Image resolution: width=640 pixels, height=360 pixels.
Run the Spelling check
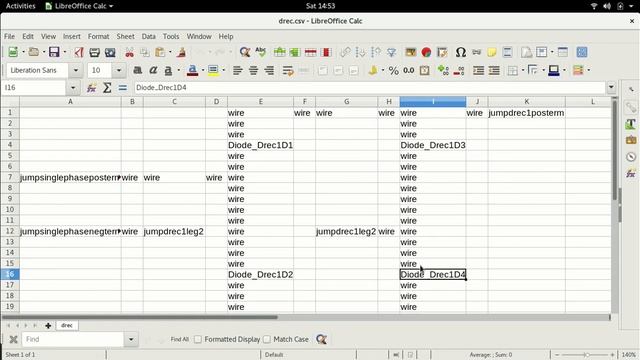260,52
